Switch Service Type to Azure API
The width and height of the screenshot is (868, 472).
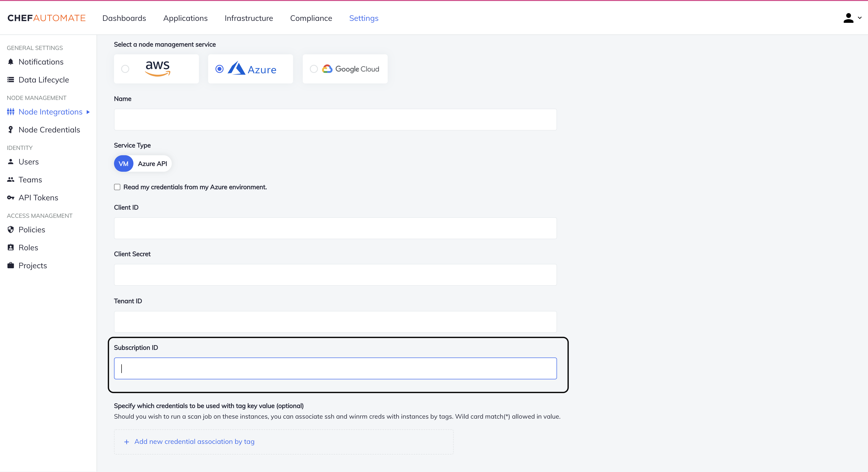coord(152,164)
